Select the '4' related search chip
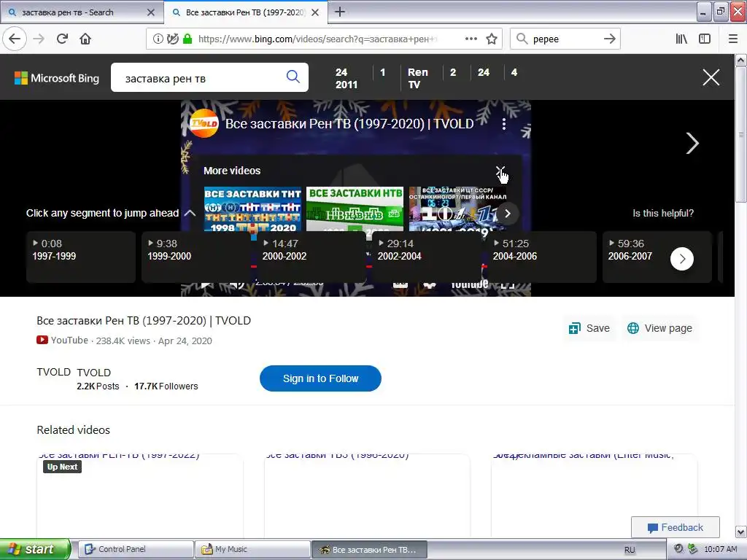The width and height of the screenshot is (747, 560). point(514,72)
